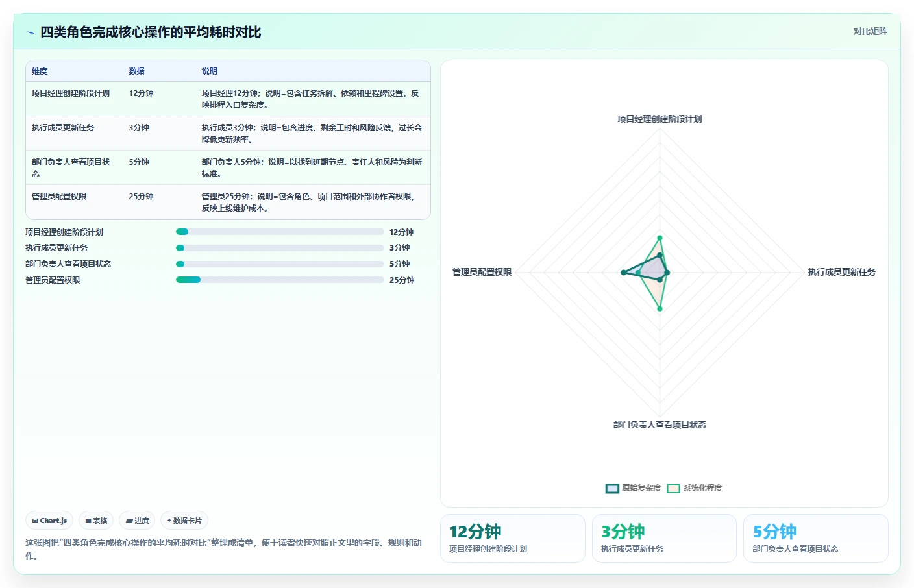914x588 pixels.
Task: Toggle the 系统化程度 legend swatch
Action: [673, 488]
